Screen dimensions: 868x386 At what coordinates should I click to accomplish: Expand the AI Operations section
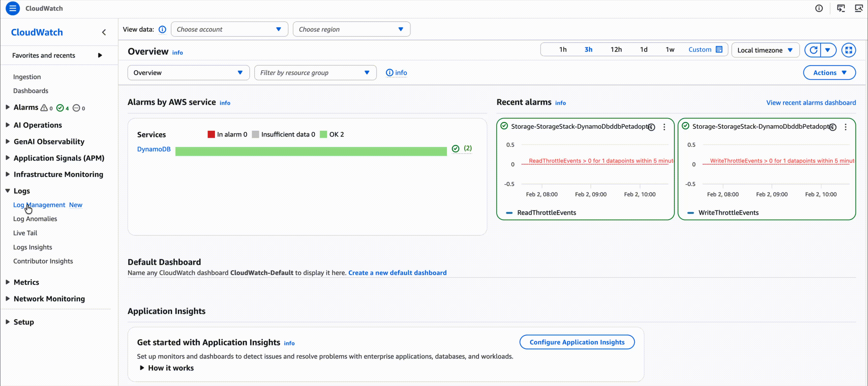(7, 125)
